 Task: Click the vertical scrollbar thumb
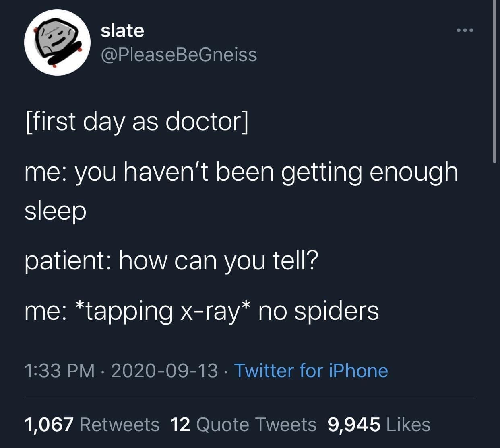point(494,80)
